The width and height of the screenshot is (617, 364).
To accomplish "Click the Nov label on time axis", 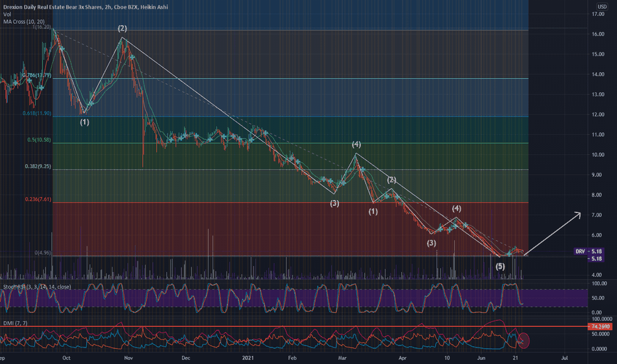I will tap(128, 358).
